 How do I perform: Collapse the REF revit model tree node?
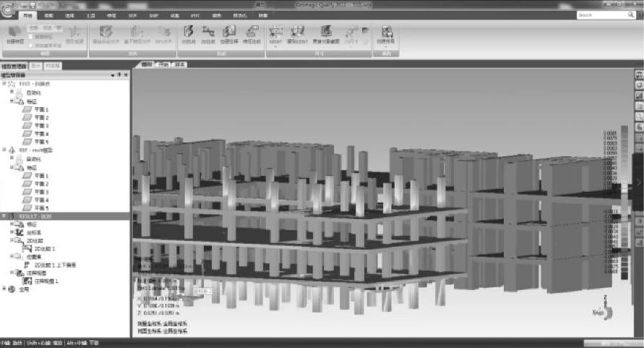click(4, 150)
